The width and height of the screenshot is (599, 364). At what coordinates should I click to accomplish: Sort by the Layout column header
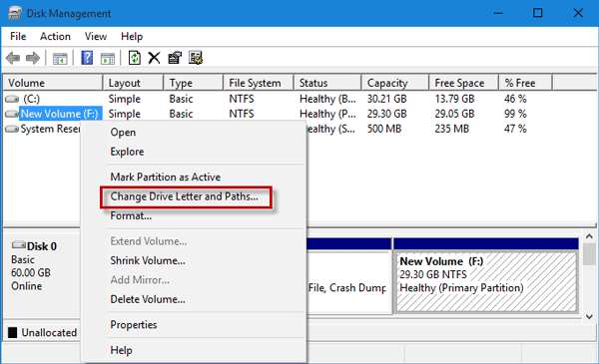134,83
